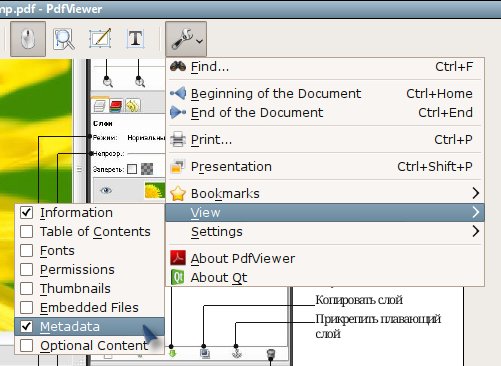Image resolution: width=501 pixels, height=366 pixels.
Task: Choose Find... from the menu
Action: pos(325,67)
